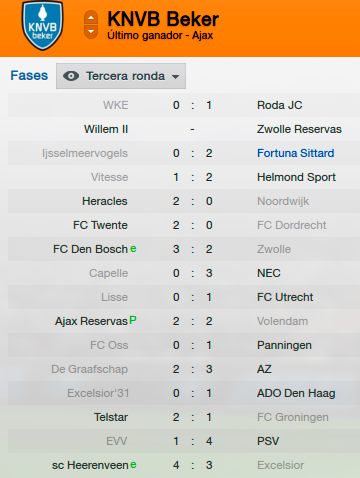The image size is (360, 478).
Task: Click the green 'P' marker next to Ajax Reservas
Action: 133,320
